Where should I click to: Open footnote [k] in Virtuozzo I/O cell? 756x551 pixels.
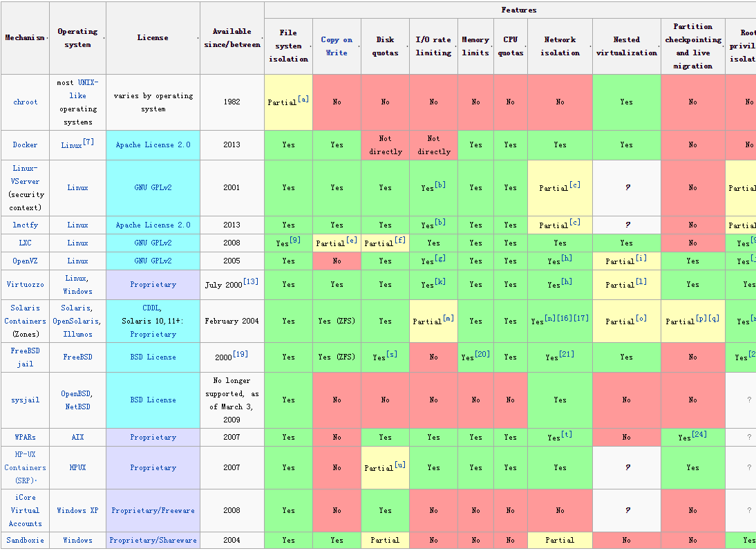coord(440,281)
